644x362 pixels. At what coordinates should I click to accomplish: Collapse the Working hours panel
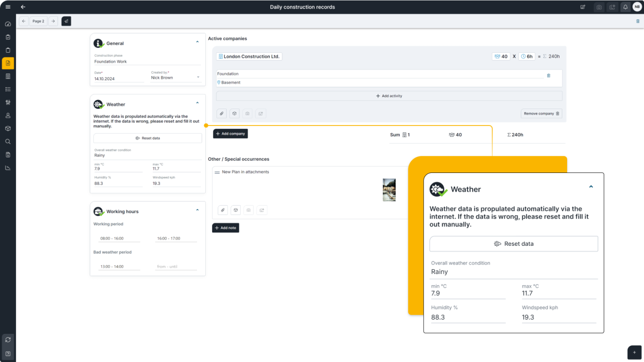197,209
